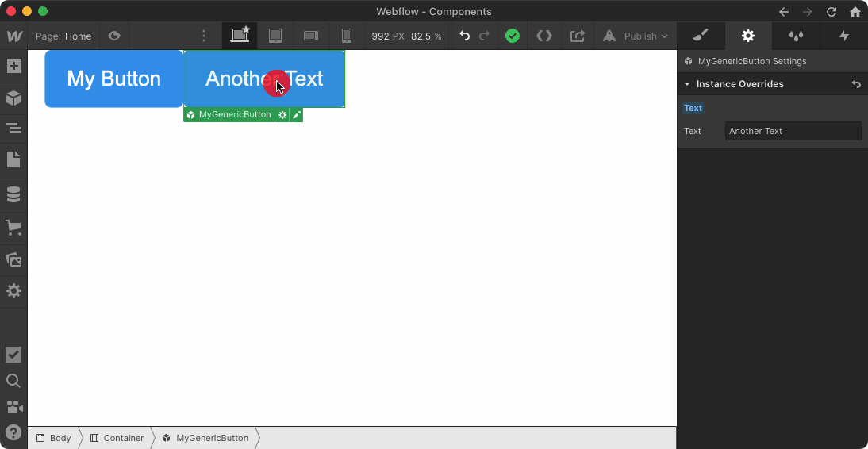Open the Pages panel
Viewport: 868px width, 449px height.
coord(13,160)
